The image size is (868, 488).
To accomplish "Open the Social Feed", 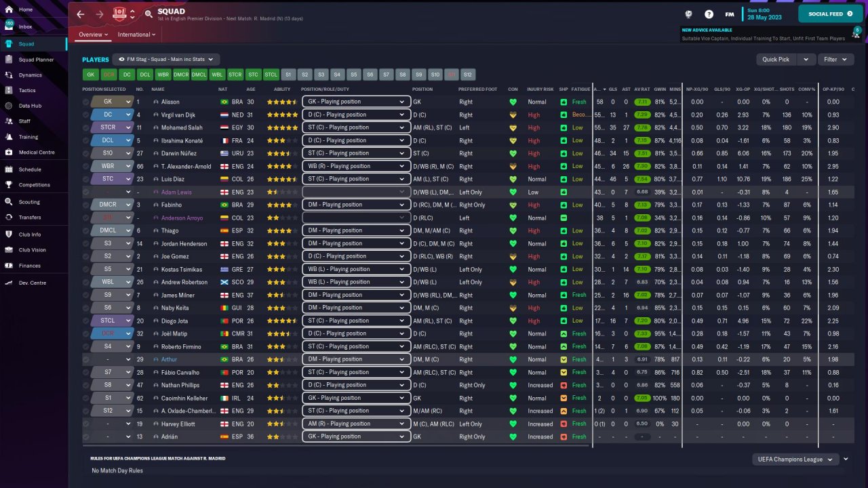I will [830, 14].
